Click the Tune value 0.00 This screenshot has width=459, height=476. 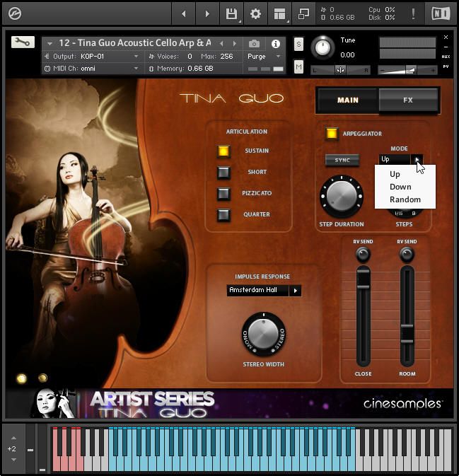pyautogui.click(x=347, y=55)
